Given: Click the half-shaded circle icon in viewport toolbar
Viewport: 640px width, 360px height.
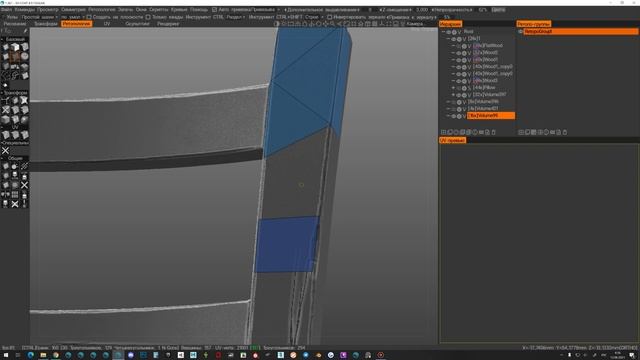Looking at the screenshot, I should click(x=277, y=24).
